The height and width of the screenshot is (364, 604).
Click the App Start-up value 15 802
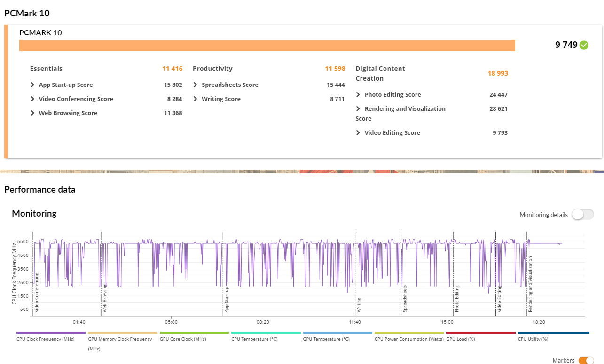click(x=173, y=85)
